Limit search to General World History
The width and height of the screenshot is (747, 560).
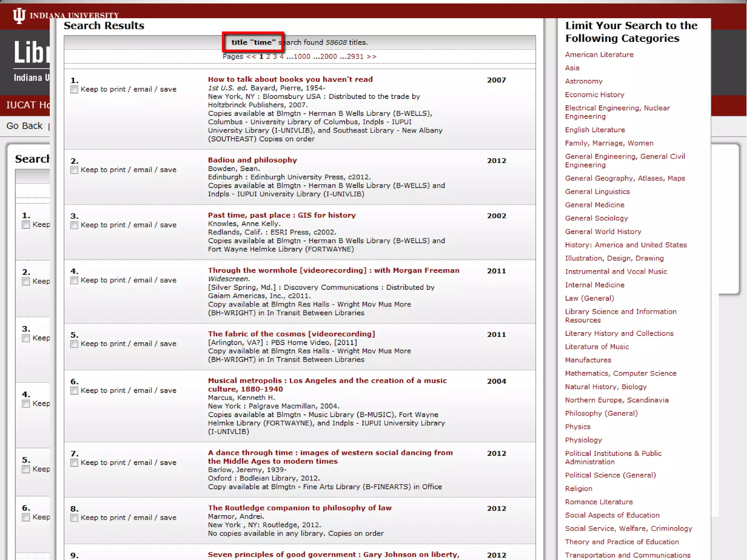click(603, 232)
